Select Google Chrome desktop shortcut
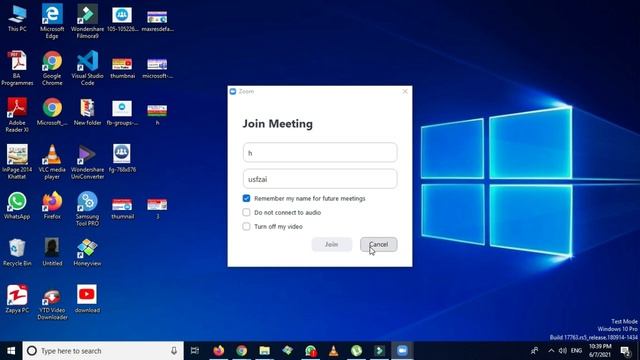Image resolution: width=640 pixels, height=360 pixels. tap(52, 68)
